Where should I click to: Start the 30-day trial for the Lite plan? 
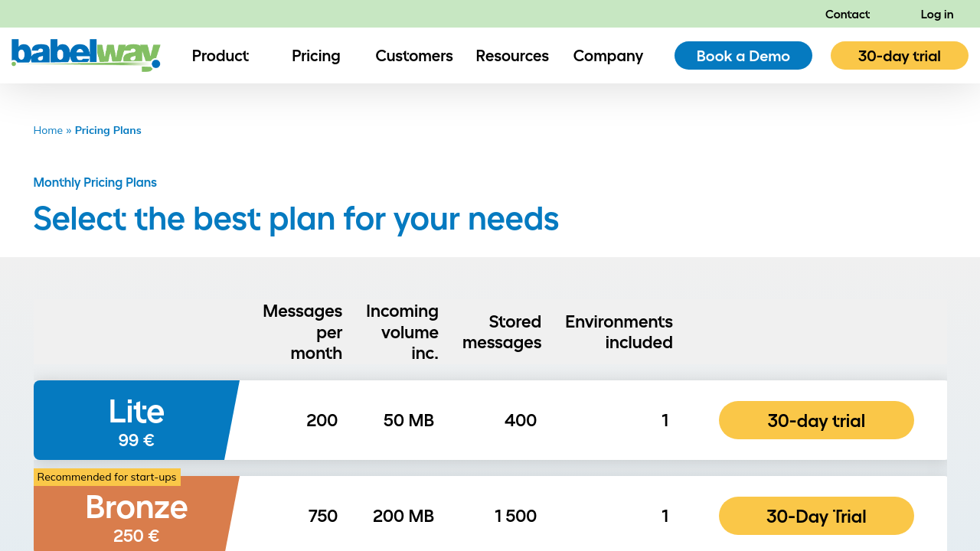pyautogui.click(x=815, y=420)
